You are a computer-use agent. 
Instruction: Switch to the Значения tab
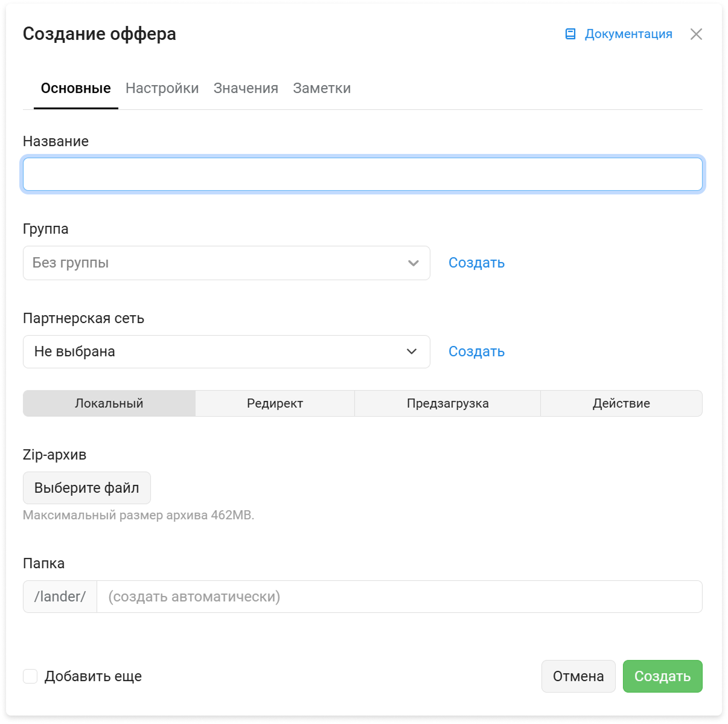click(x=246, y=88)
